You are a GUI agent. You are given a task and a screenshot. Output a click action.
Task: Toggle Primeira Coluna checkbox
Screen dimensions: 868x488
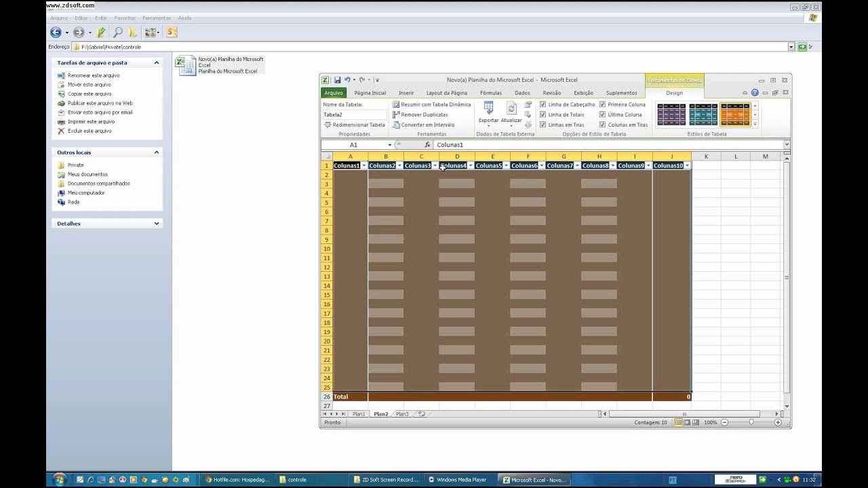coord(602,104)
